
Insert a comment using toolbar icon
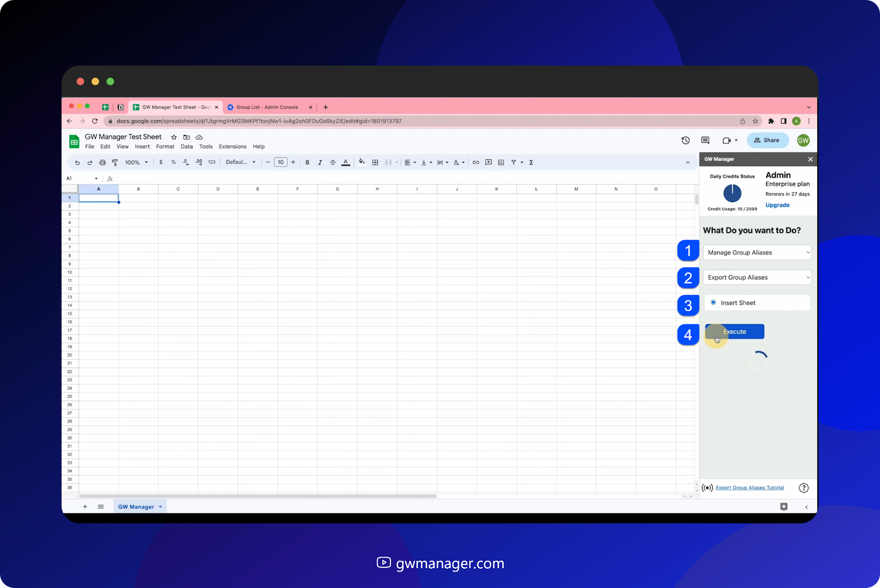click(488, 163)
